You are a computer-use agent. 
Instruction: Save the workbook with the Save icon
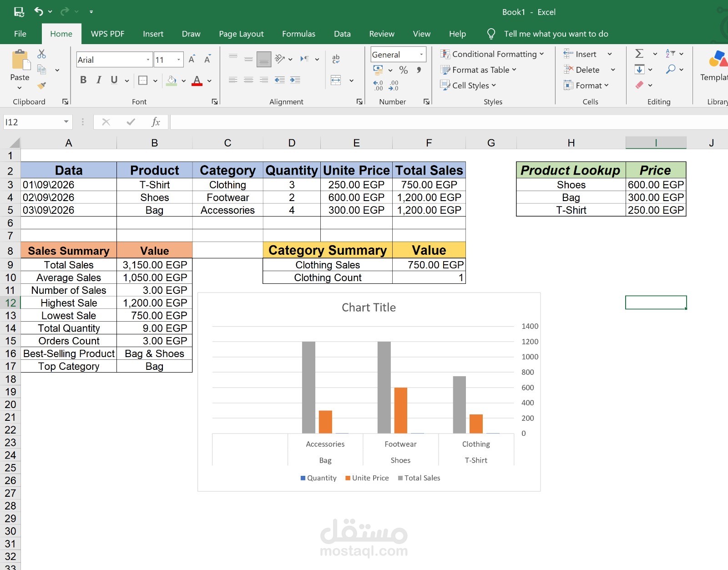[x=19, y=12]
